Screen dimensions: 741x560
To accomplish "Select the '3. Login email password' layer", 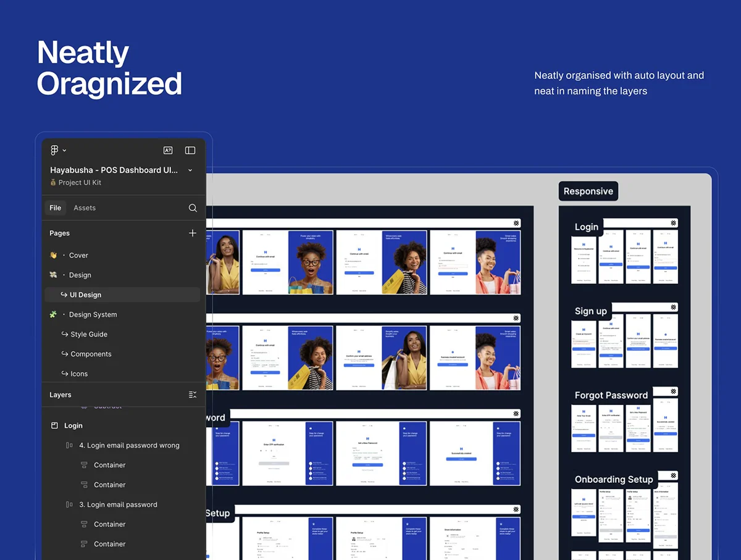I will [x=118, y=504].
